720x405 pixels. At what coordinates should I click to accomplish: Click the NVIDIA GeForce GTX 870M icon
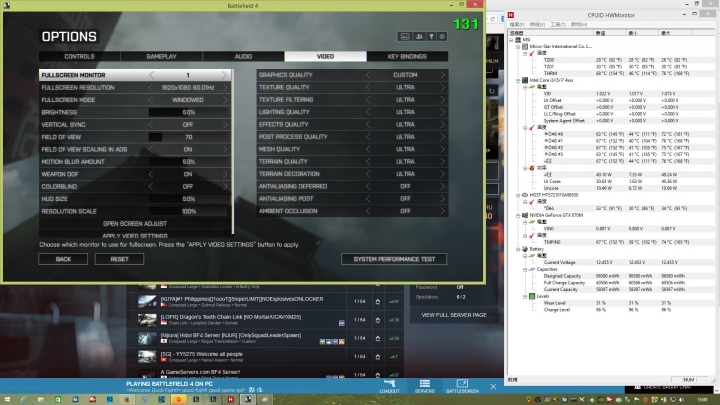coord(525,215)
